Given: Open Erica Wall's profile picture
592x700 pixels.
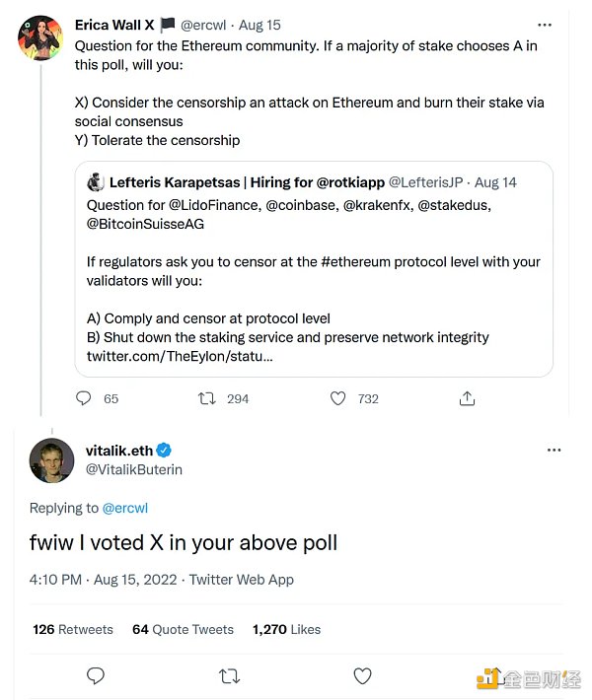Looking at the screenshot, I should (42, 38).
